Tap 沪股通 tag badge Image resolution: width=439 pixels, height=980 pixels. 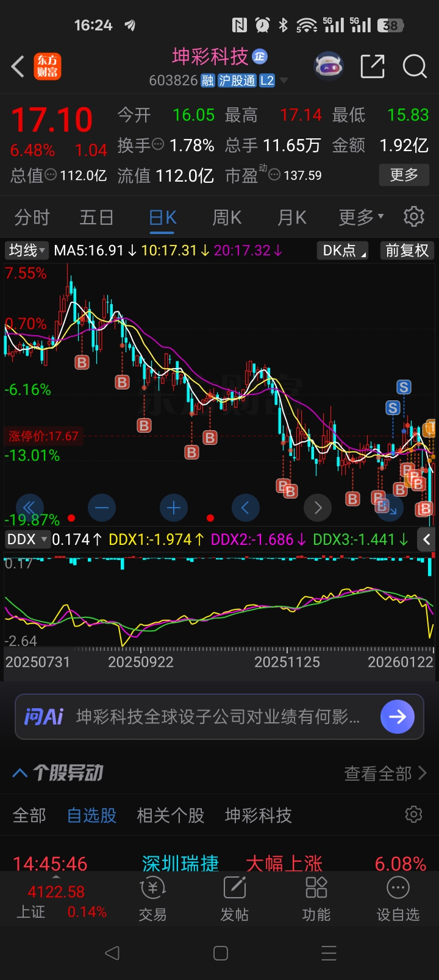tap(237, 80)
